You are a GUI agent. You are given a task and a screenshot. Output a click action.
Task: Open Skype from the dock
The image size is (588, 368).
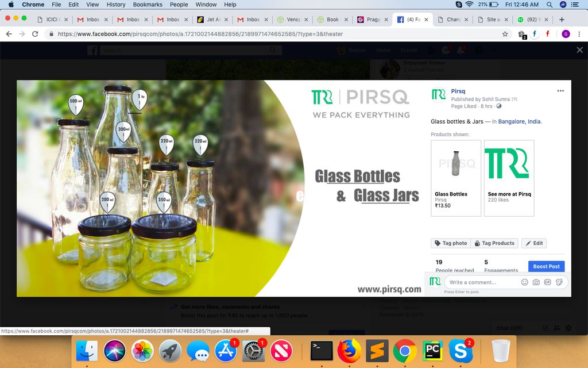[x=461, y=351]
